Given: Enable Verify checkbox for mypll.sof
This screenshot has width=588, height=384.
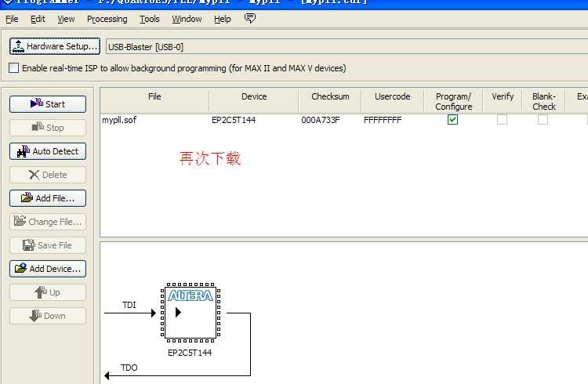Looking at the screenshot, I should tap(502, 120).
